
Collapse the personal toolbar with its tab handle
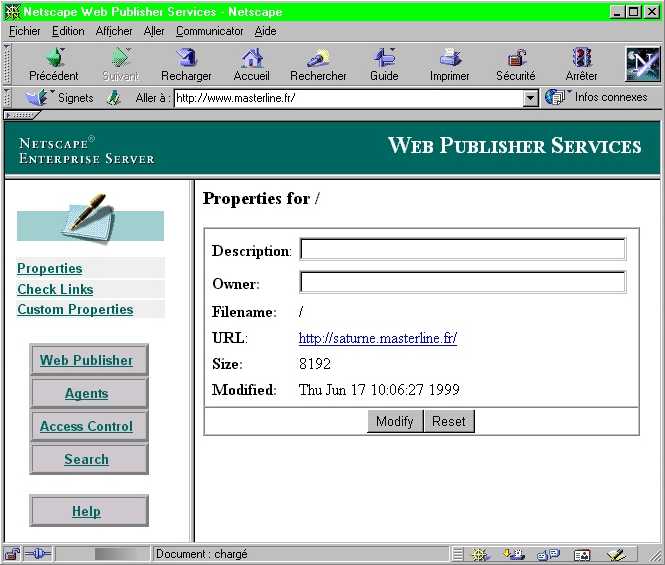[21, 115]
